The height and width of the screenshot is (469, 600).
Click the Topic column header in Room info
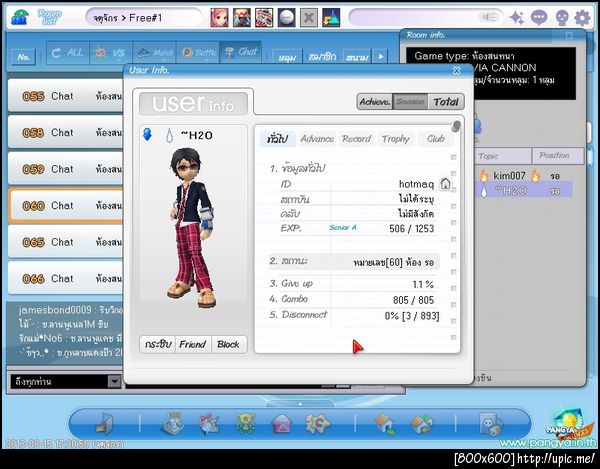501,156
